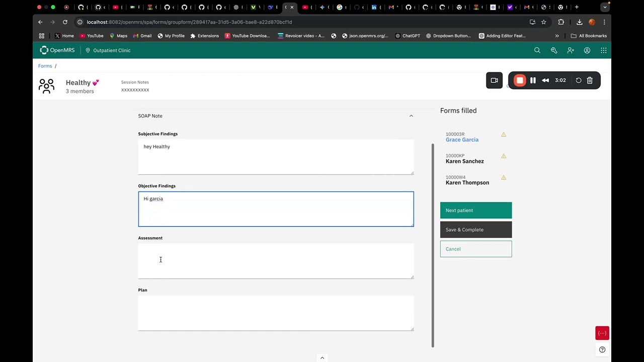This screenshot has height=362, width=644.
Task: Click the Objective Findings text area
Action: (x=276, y=209)
